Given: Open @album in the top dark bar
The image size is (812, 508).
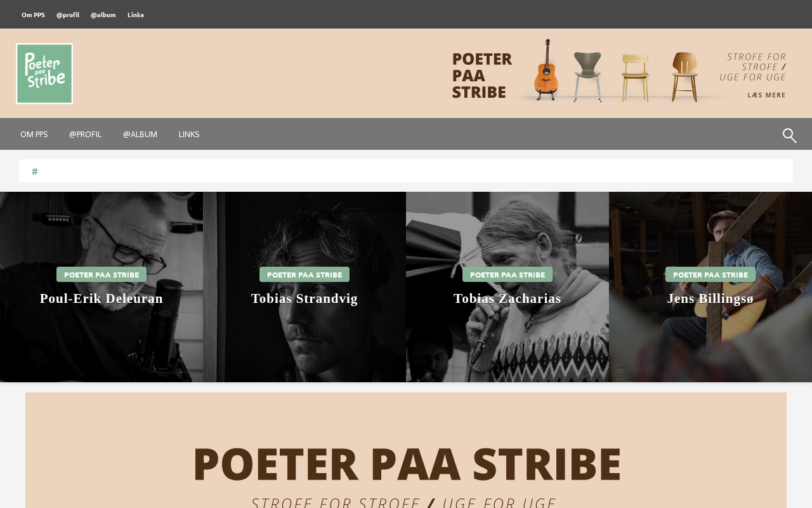Looking at the screenshot, I should [x=103, y=15].
